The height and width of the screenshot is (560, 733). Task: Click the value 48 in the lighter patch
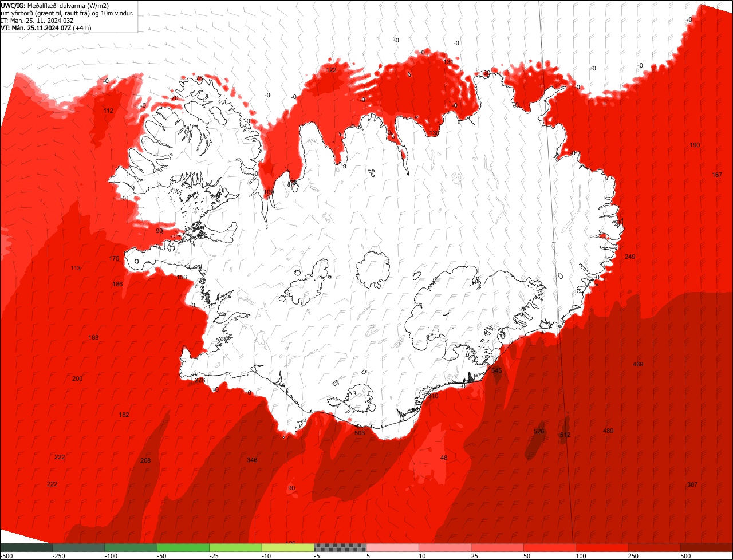tap(444, 458)
